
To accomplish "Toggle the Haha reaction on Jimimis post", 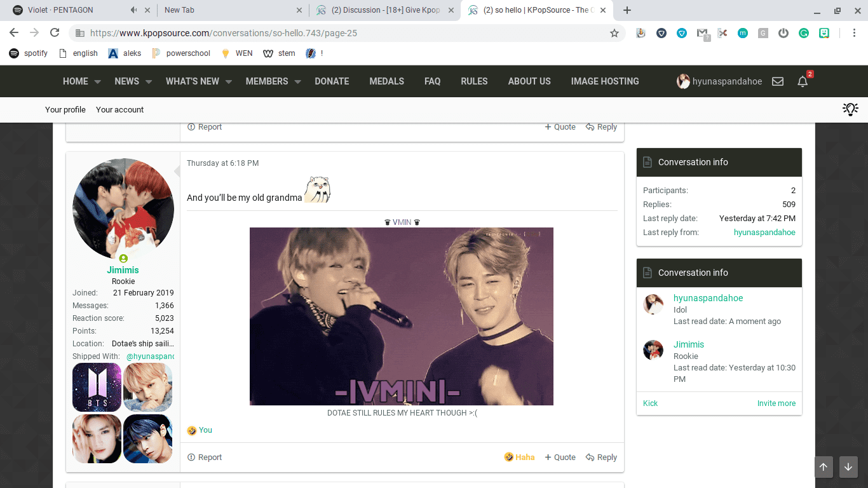I will pos(519,457).
